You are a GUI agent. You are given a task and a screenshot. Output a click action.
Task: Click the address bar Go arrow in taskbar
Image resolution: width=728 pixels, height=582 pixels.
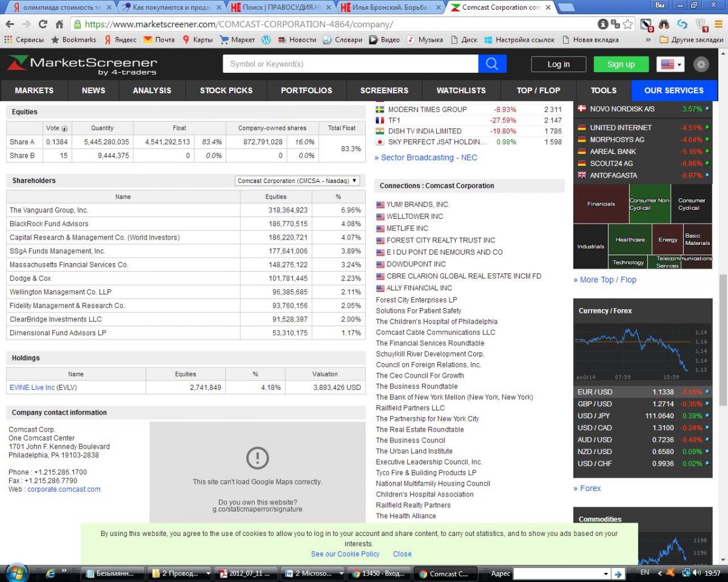click(x=618, y=574)
